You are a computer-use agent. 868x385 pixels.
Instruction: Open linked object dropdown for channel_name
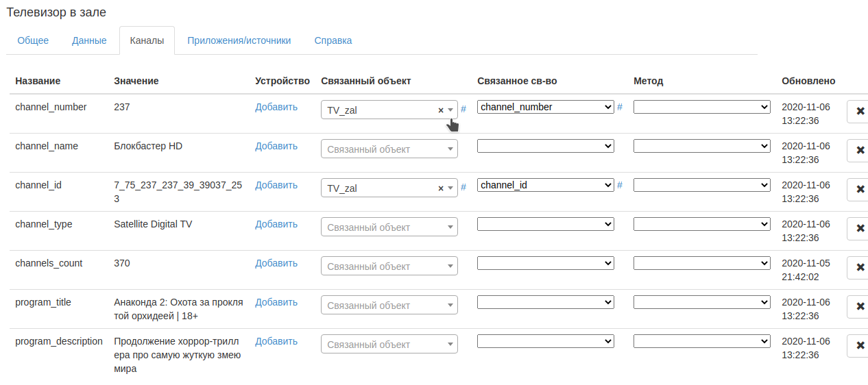389,149
